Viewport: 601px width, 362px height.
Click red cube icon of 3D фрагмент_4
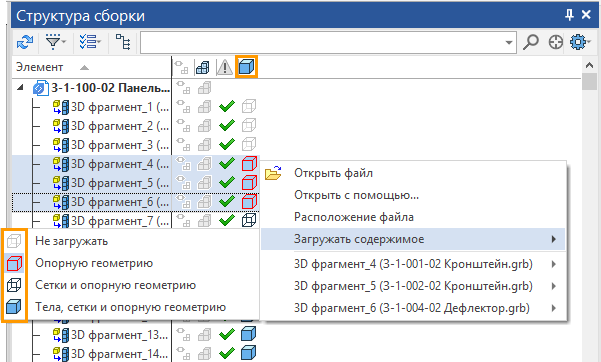click(x=249, y=164)
